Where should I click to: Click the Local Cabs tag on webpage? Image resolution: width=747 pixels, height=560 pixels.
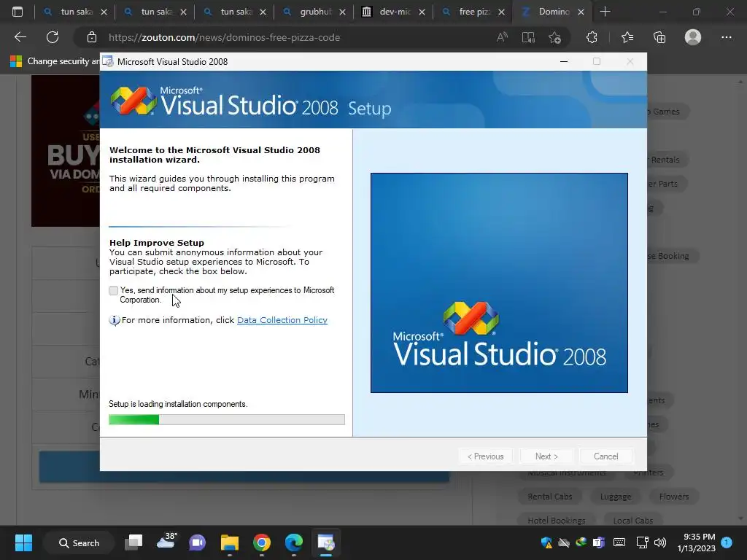pyautogui.click(x=632, y=520)
